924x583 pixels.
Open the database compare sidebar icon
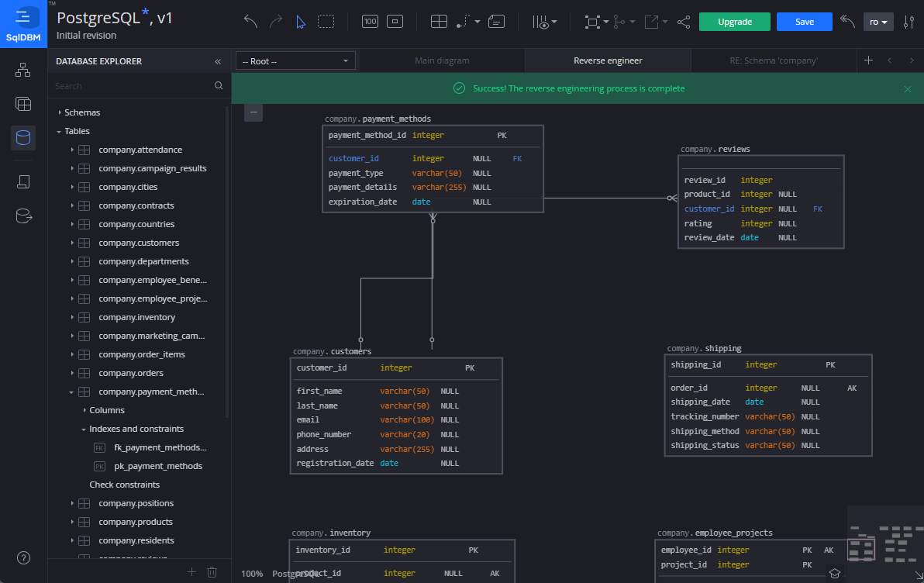(x=23, y=216)
